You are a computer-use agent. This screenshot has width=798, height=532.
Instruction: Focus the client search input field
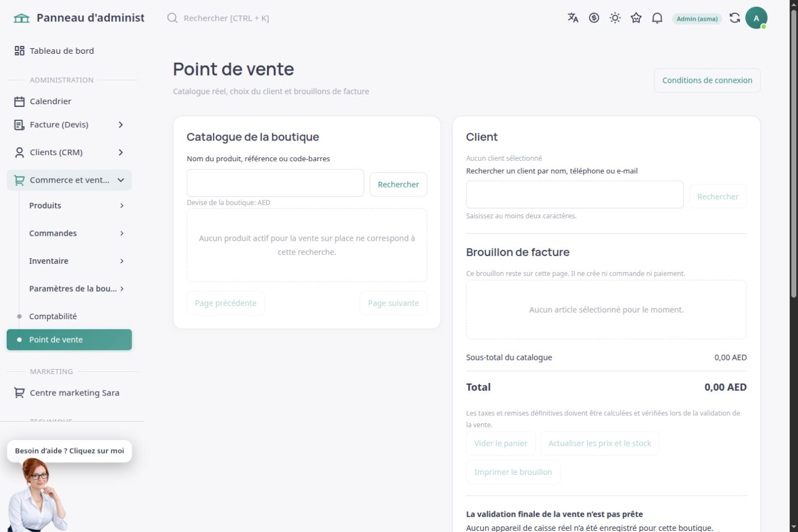575,195
